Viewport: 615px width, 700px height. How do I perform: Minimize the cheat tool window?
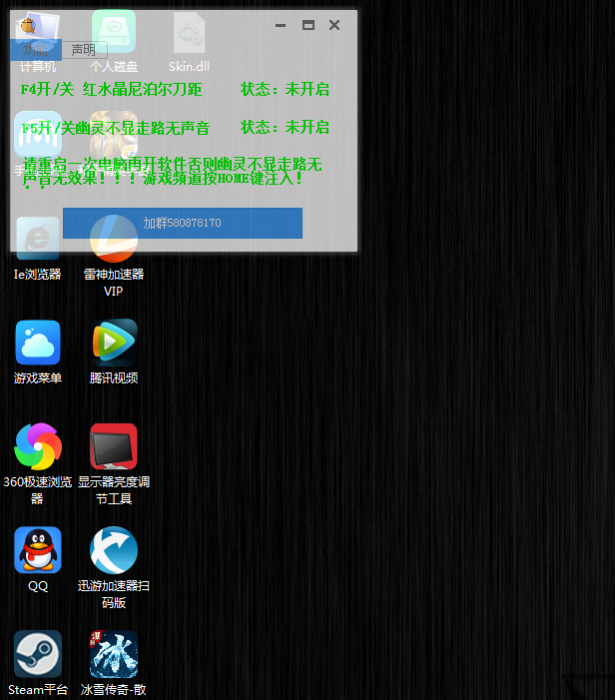pyautogui.click(x=281, y=25)
